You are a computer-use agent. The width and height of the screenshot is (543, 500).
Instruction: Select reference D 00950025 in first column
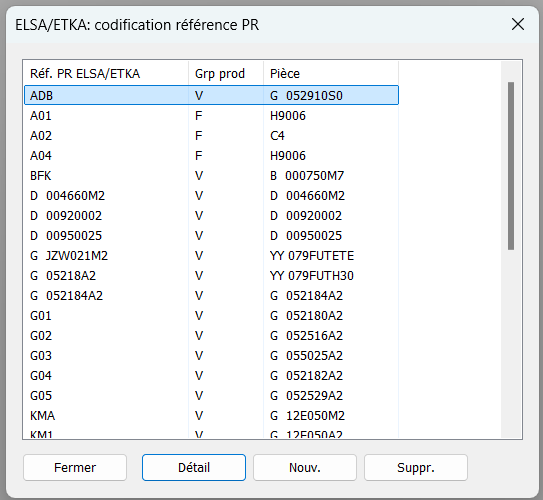pos(66,236)
